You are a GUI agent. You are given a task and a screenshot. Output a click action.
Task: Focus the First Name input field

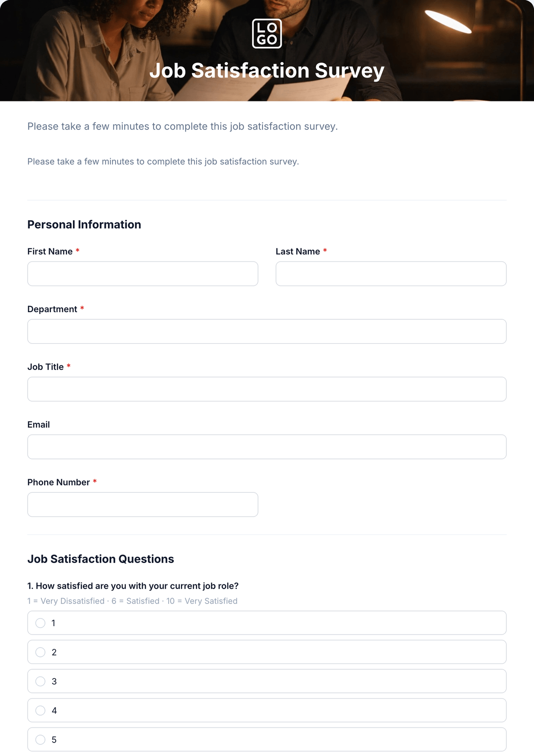coord(143,273)
